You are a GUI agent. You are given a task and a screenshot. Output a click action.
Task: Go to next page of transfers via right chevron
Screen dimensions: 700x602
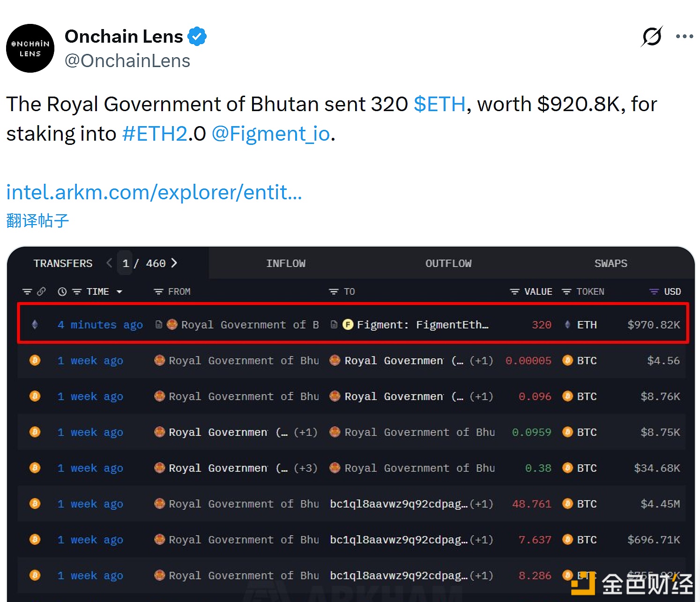pos(174,263)
